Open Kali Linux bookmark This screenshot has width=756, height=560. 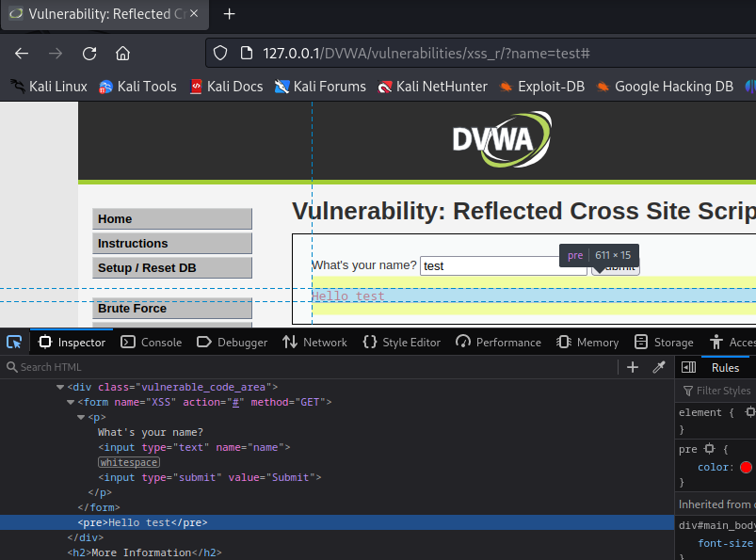(x=49, y=87)
